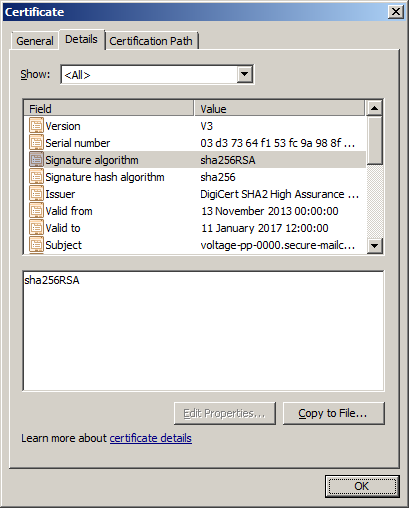
Task: Click the Version field icon
Action: pos(36,126)
